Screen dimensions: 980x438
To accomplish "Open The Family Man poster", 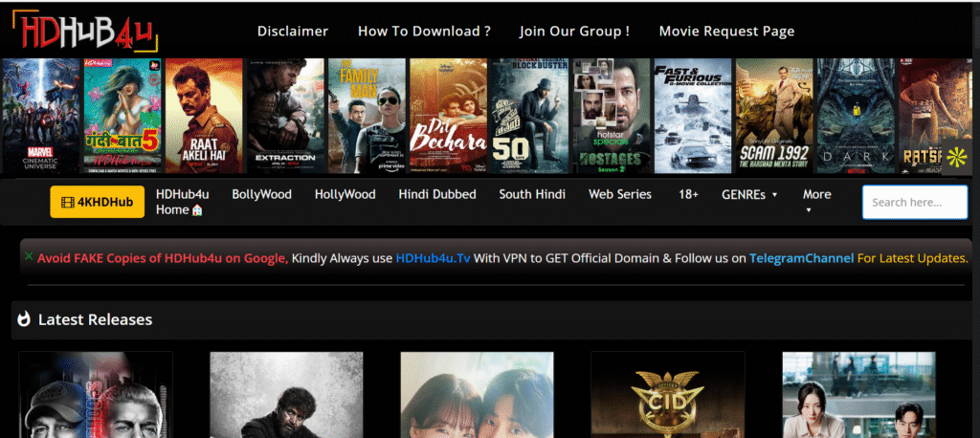I will coord(367,116).
